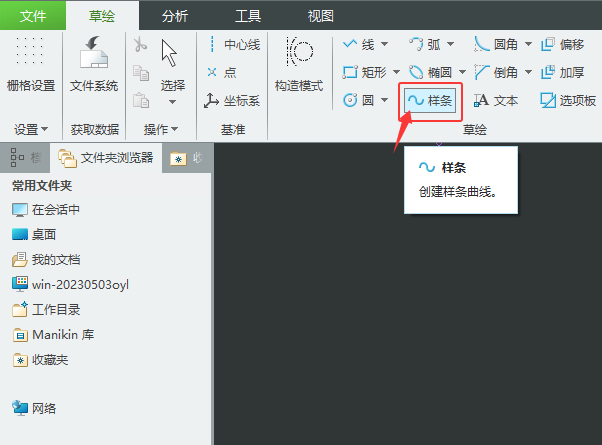Expand the 圆 circle dropdown arrow

(385, 101)
